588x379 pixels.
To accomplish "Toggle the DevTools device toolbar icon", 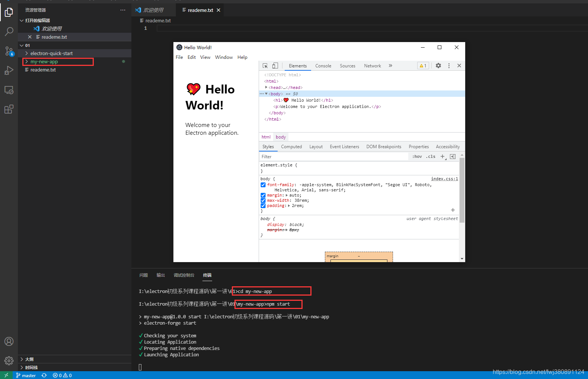I will (x=275, y=66).
